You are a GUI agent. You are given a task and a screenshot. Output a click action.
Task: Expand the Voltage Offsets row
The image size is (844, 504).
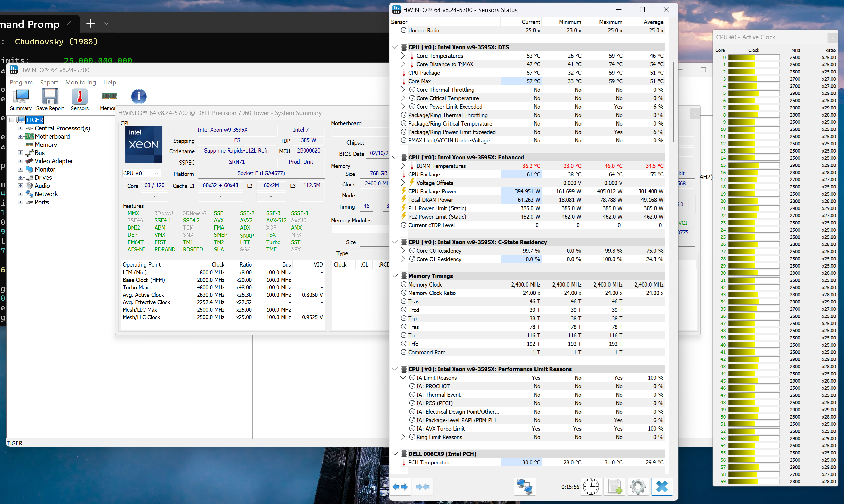pos(403,183)
